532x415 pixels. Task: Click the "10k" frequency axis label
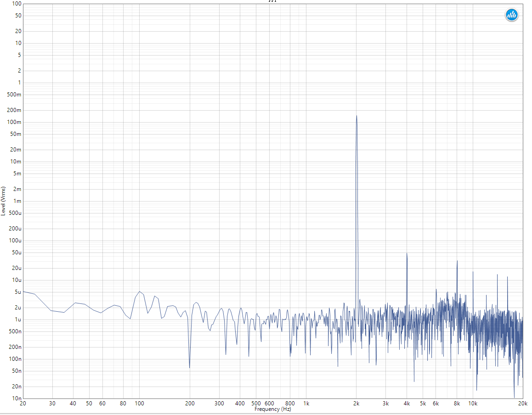click(x=473, y=404)
